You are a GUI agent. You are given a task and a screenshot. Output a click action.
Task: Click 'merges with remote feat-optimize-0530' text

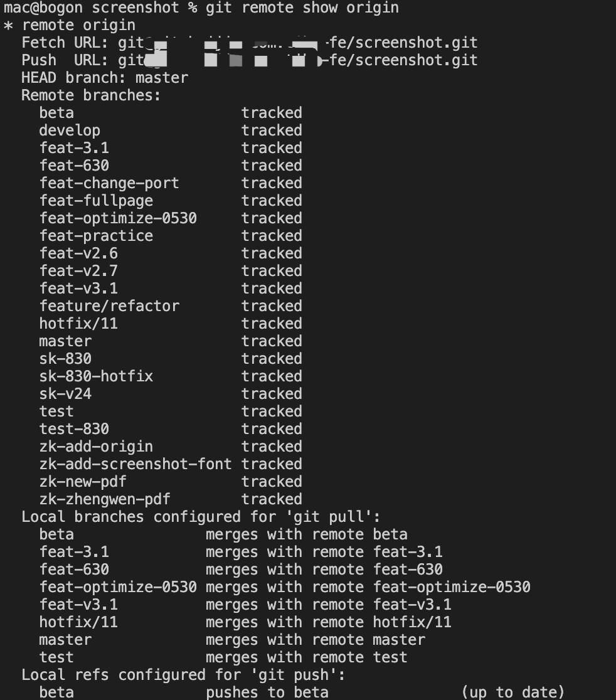368,587
